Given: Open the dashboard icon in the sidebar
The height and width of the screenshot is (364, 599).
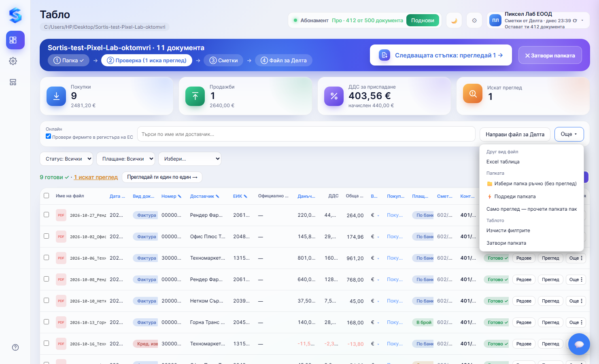Looking at the screenshot, I should tap(15, 40).
